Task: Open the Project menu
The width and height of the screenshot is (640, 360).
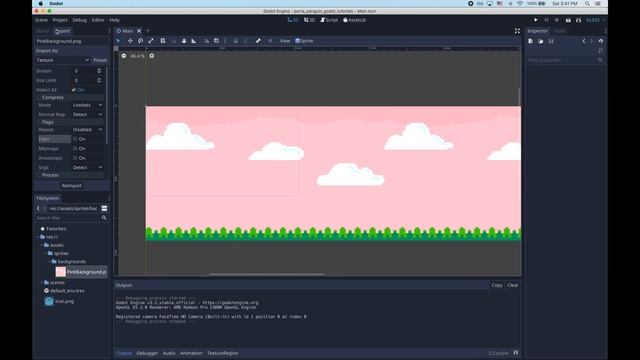Action: [60, 20]
